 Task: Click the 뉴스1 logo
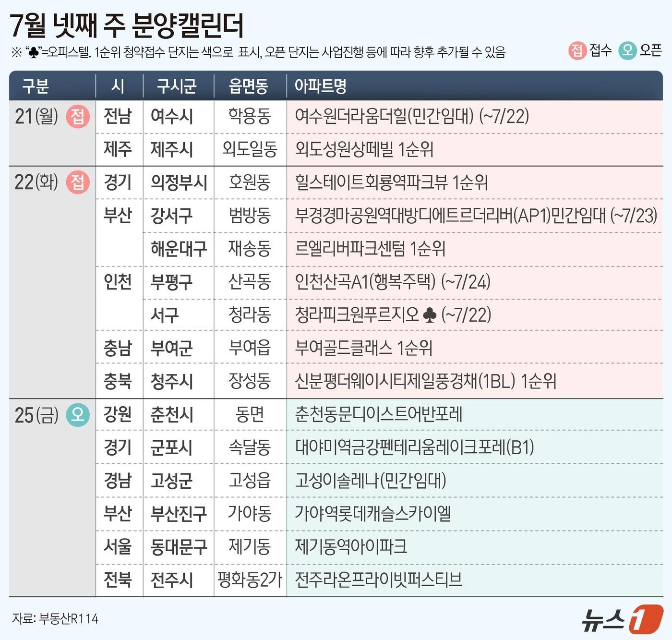coord(622,619)
